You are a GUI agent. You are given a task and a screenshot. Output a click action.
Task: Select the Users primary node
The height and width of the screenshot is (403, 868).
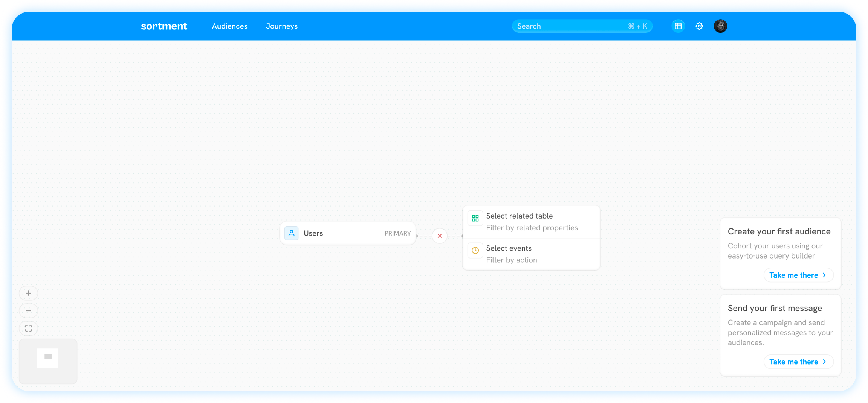click(x=347, y=233)
